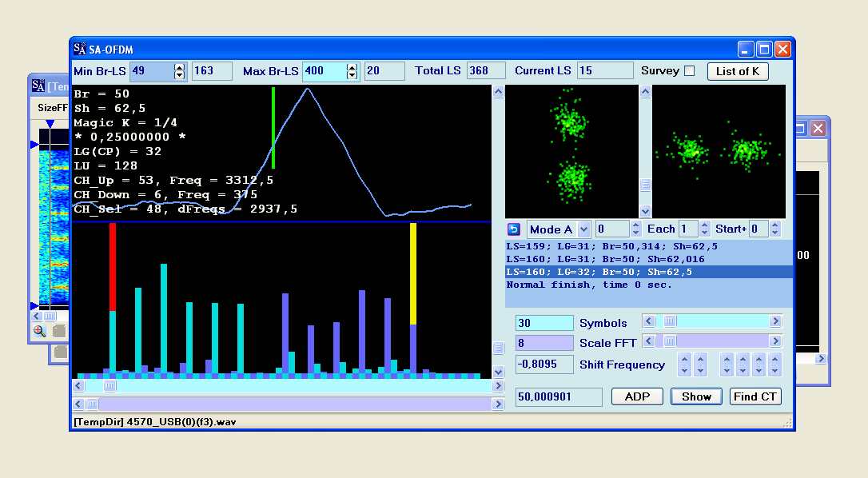This screenshot has height=478, width=868.
Task: Click the field showing 163
Action: 212,71
